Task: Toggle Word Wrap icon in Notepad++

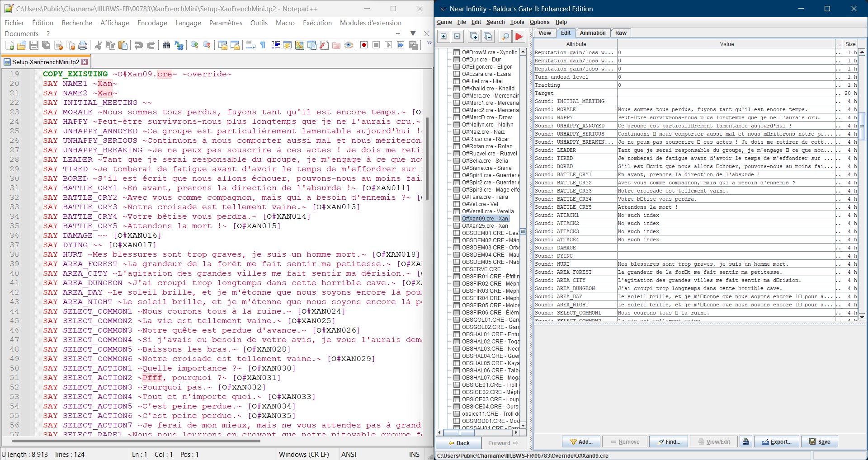Action: click(251, 45)
